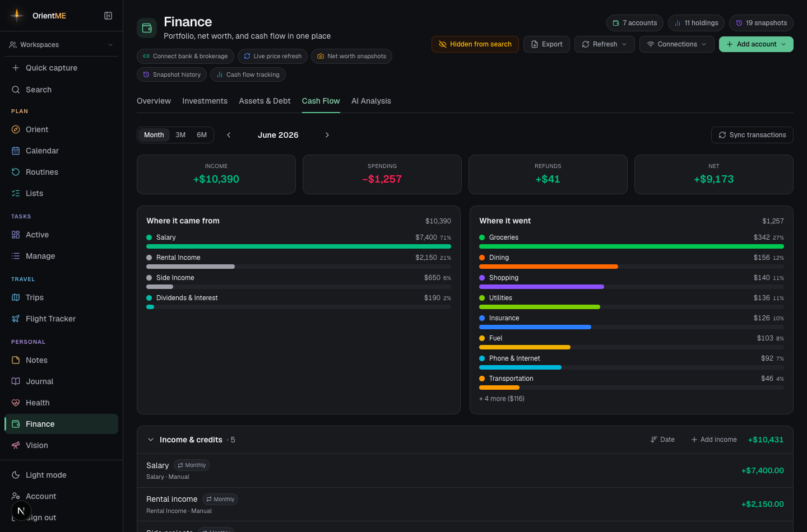Open the Add account dropdown
The height and width of the screenshot is (532, 807).
coord(756,44)
